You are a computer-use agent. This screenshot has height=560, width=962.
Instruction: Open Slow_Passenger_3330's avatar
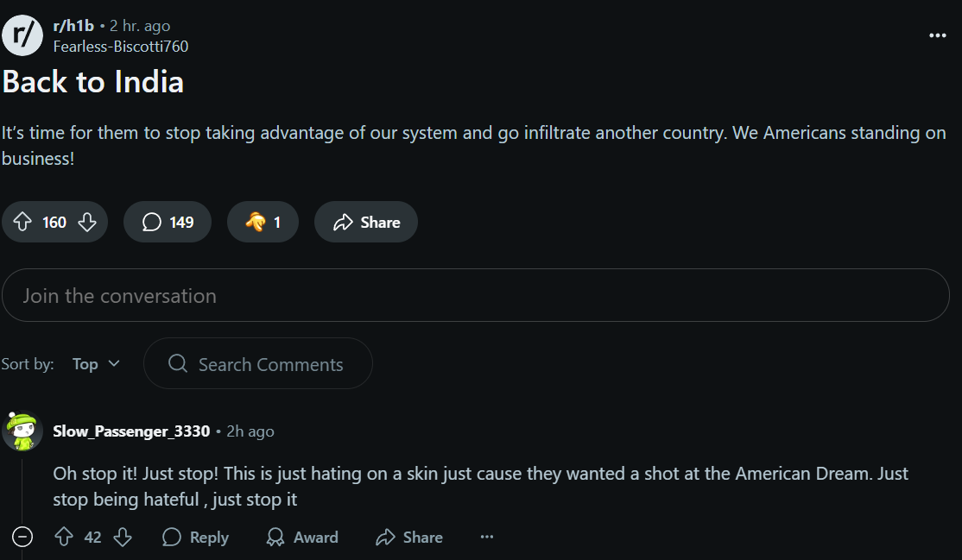[x=22, y=431]
